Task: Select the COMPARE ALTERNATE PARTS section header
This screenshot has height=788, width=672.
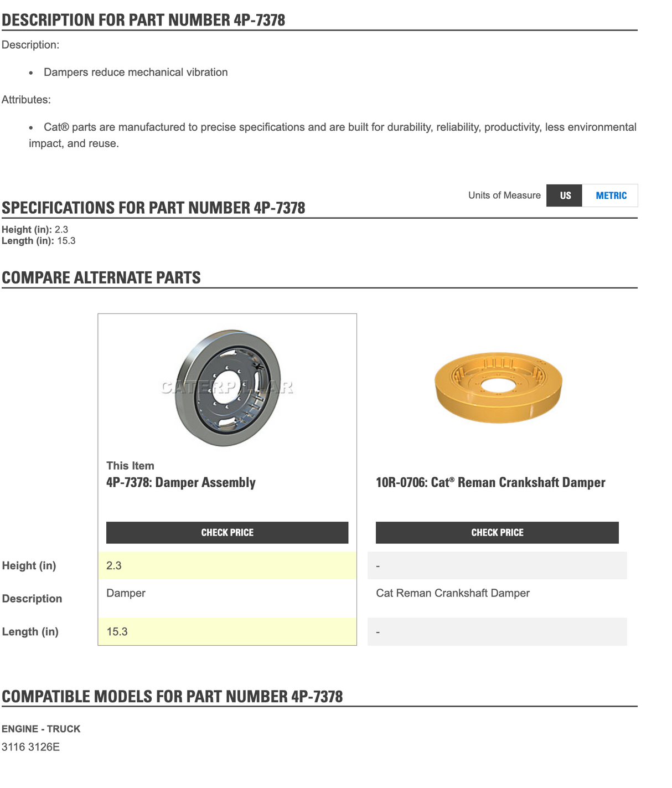Action: (102, 277)
